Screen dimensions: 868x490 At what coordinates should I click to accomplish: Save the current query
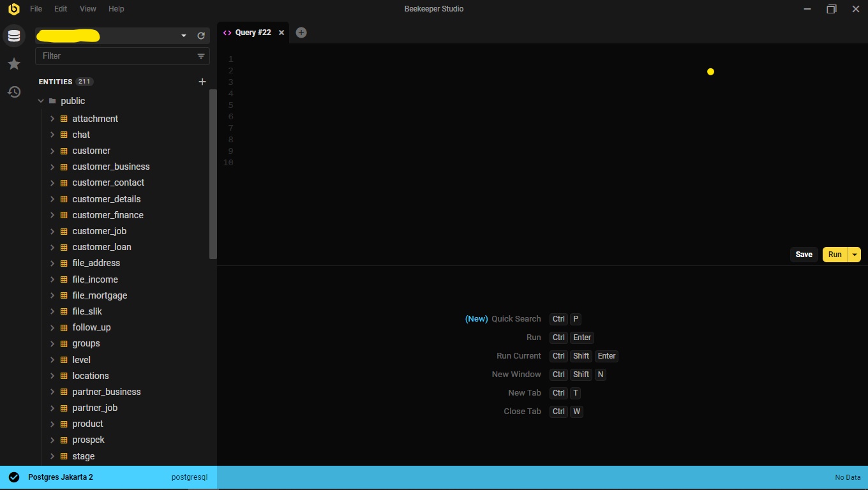[x=804, y=254]
